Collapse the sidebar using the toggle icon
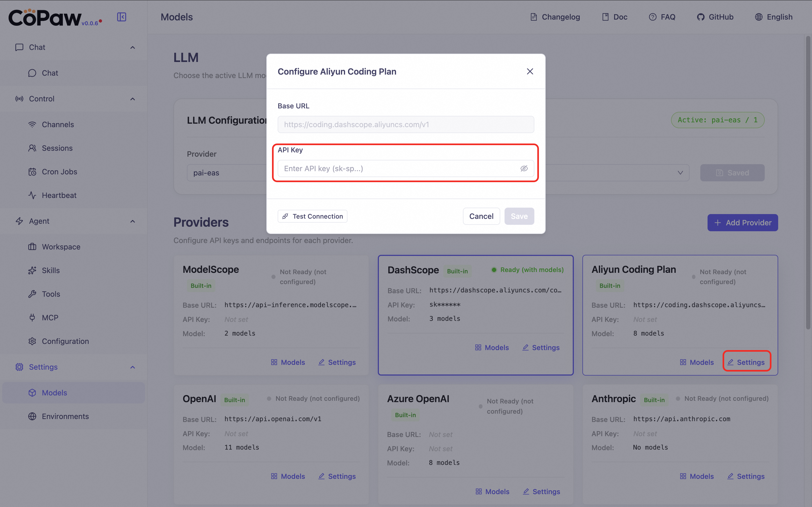Screen dimensions: 812x507 click(x=121, y=17)
